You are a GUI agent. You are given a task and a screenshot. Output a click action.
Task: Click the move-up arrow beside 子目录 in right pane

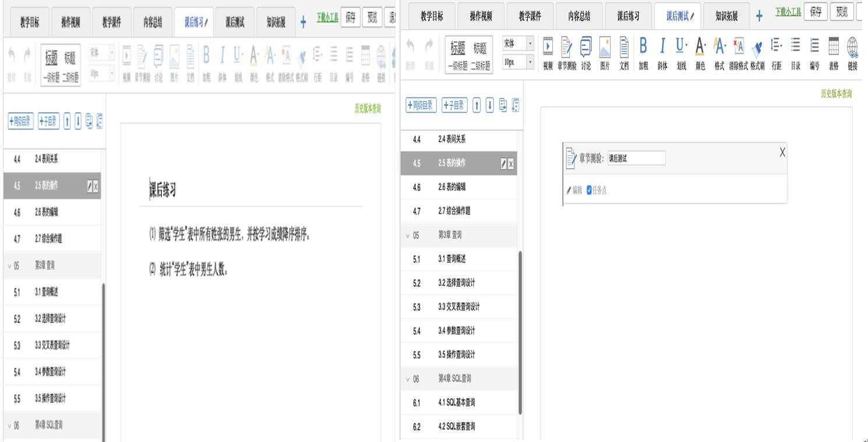pos(477,105)
